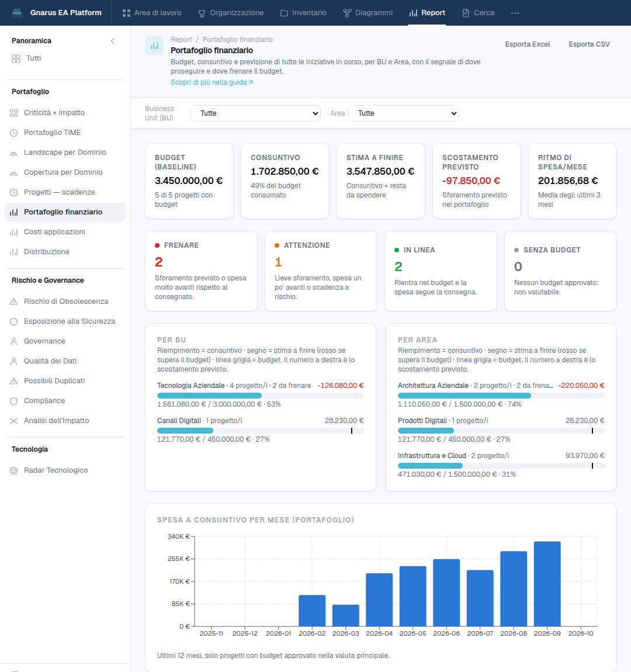Click Esporta Excel button

tap(528, 44)
